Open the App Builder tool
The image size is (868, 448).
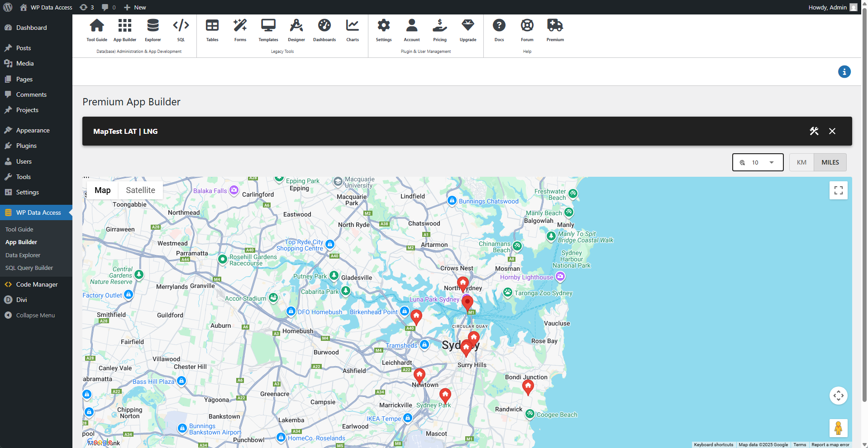tap(124, 30)
